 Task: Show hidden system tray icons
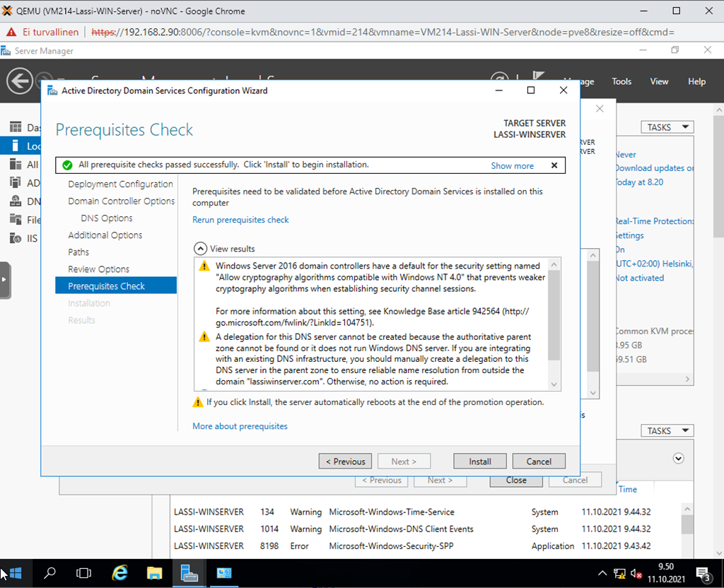coord(602,574)
